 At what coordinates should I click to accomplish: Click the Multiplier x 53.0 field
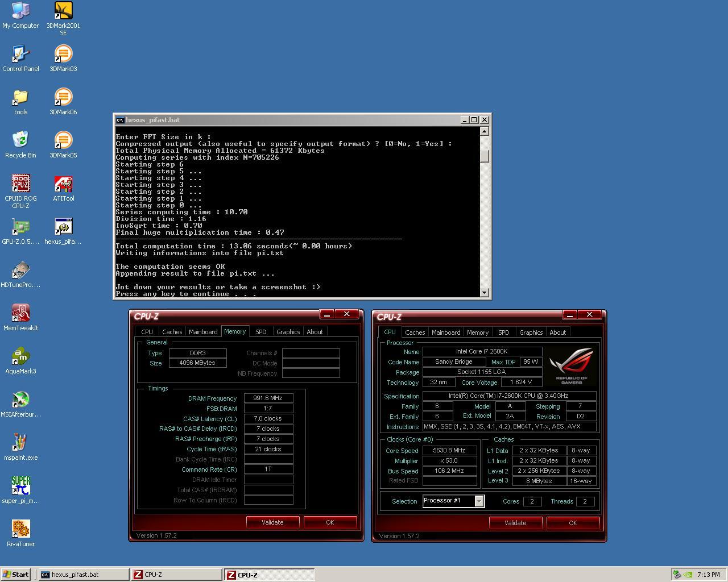click(x=449, y=461)
